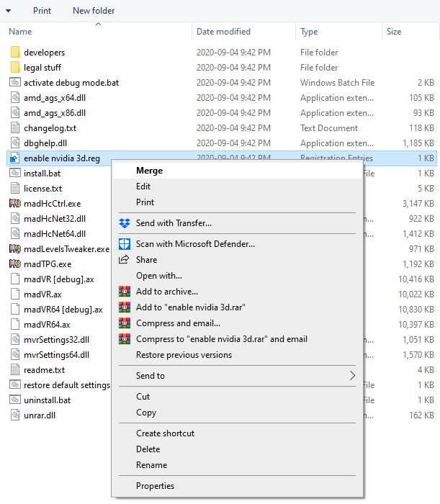
Task: Select the madTPG.exe application icon
Action: [15, 264]
